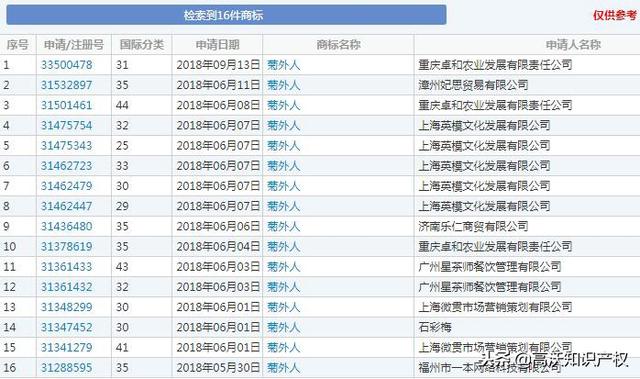Select applicant 广州星茶师餐饮管理有限公司 in row 11

[490, 267]
